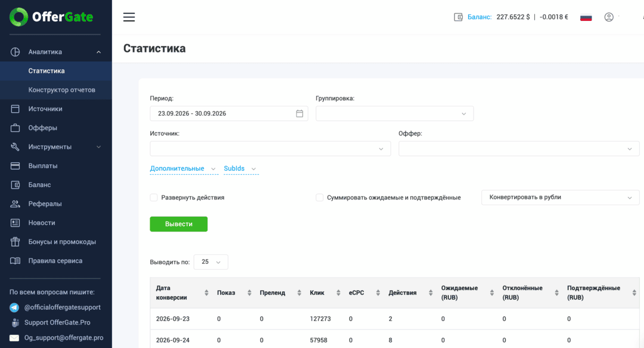Open the Группировка dropdown
The image size is (644, 348).
coord(395,113)
